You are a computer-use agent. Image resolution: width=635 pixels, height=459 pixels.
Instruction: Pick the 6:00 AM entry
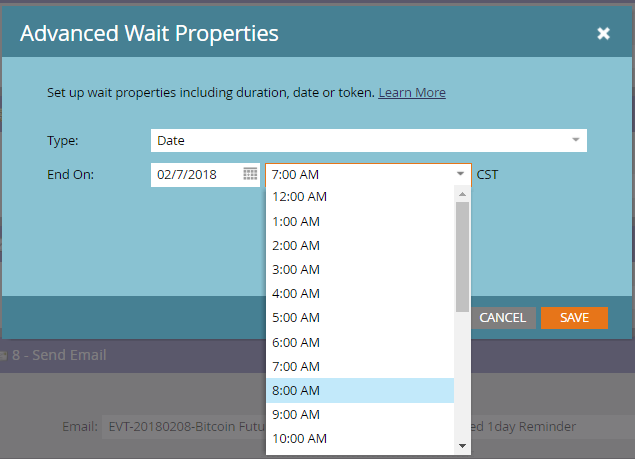[360, 342]
